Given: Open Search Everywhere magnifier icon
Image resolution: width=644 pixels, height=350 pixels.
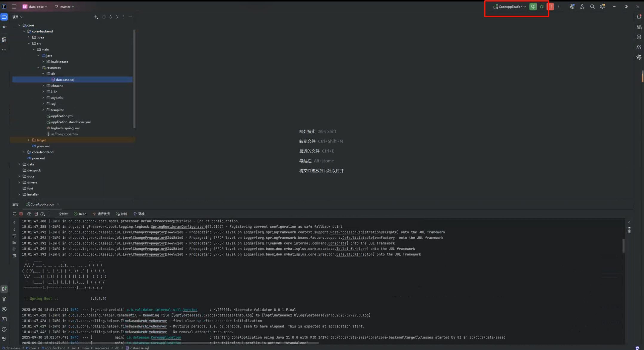Looking at the screenshot, I should 592,7.
